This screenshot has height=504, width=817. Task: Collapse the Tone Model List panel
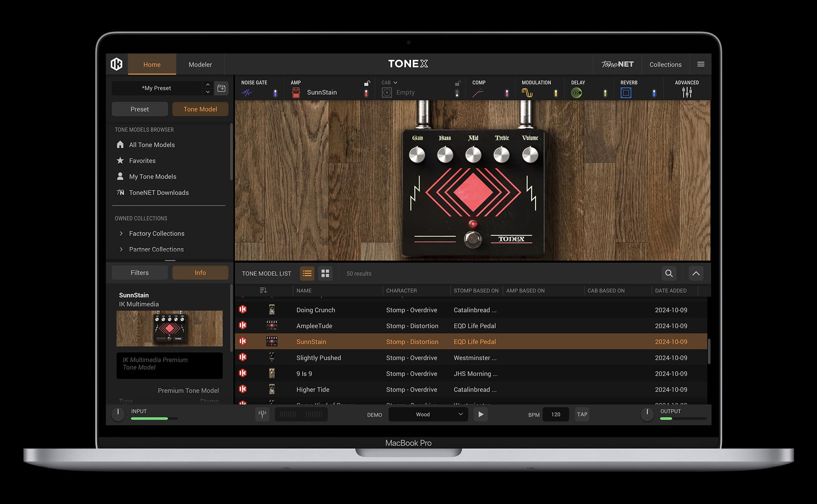click(696, 273)
